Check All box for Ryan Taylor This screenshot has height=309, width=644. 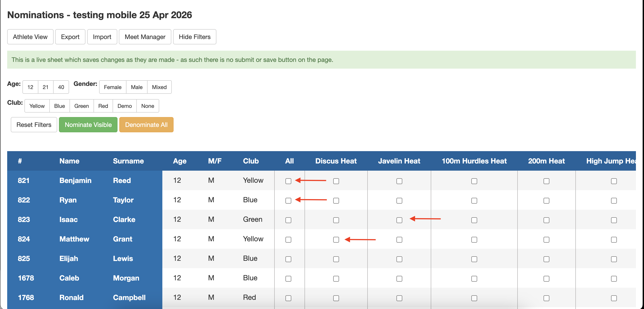point(288,200)
